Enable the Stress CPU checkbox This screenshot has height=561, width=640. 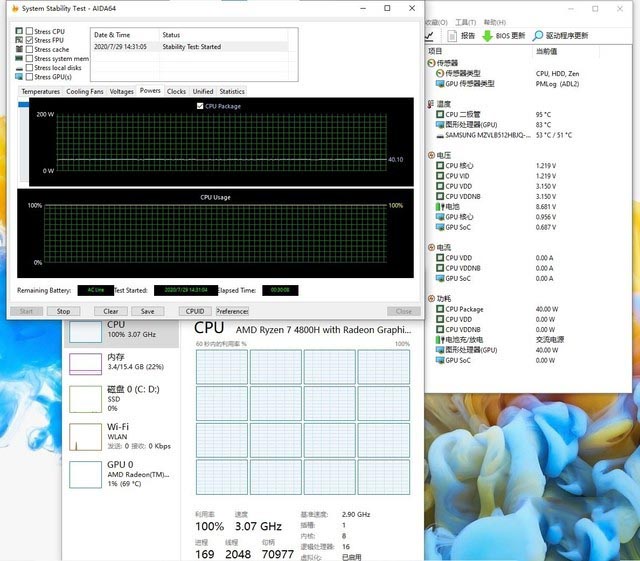tap(29, 31)
